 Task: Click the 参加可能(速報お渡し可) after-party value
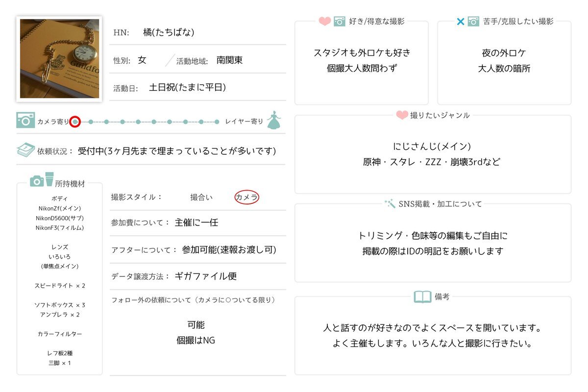point(229,250)
